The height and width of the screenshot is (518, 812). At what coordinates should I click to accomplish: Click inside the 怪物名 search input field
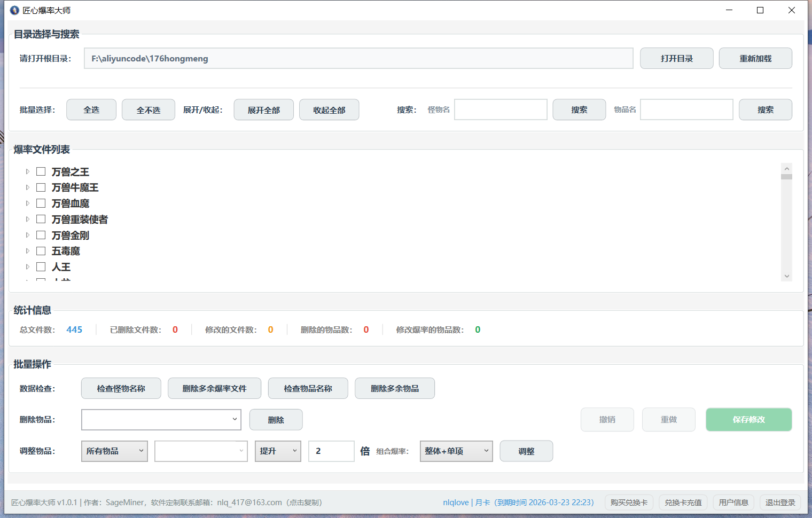(500, 109)
